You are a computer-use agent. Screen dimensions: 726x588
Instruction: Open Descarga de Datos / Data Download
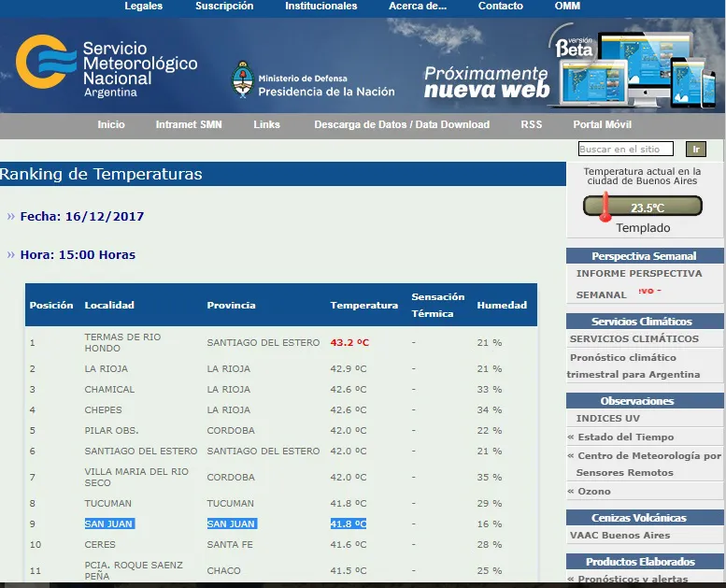402,124
